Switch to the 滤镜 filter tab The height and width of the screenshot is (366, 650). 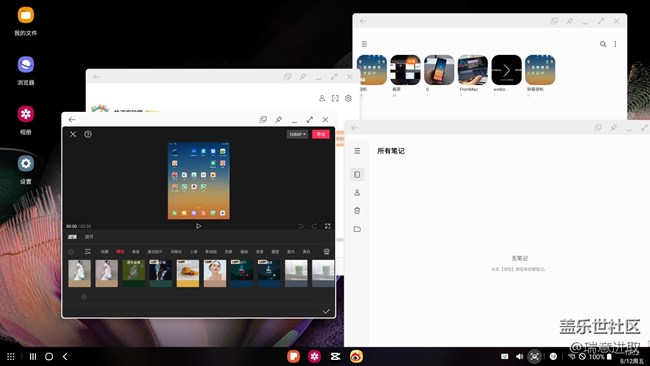tap(73, 237)
